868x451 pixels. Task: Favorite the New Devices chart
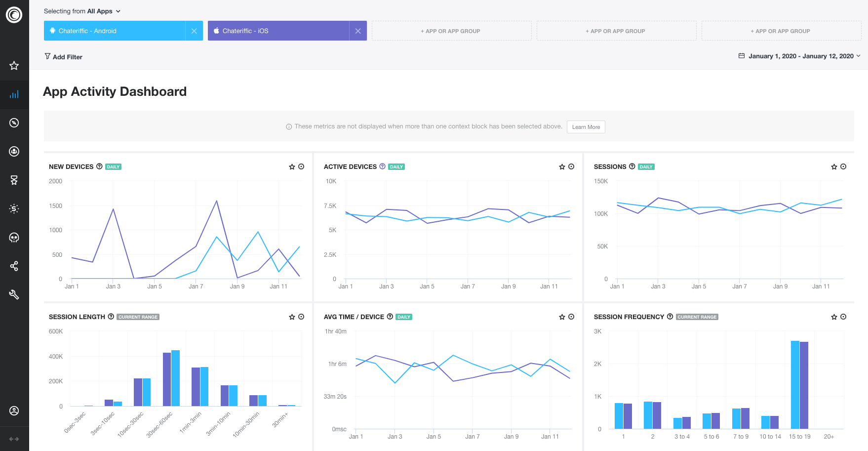click(x=292, y=167)
